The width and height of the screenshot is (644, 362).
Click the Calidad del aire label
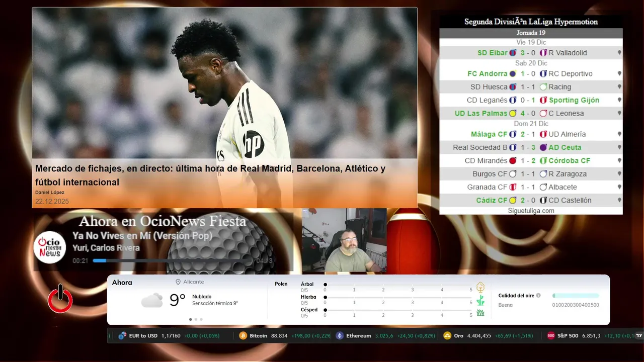point(516,296)
